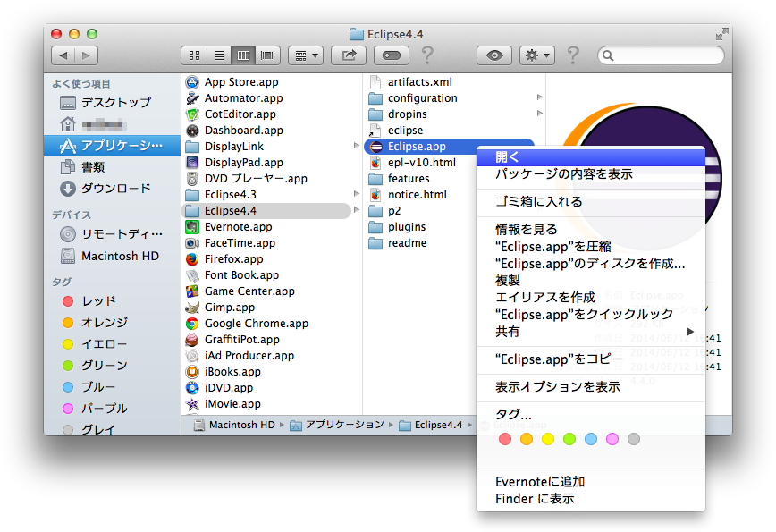
Task: Apply the blue tag in context menu
Action: point(590,439)
